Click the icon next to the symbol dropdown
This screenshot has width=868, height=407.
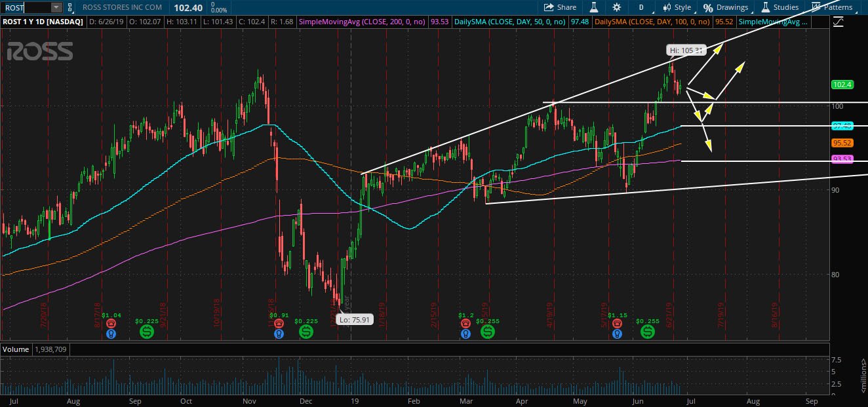pos(71,7)
